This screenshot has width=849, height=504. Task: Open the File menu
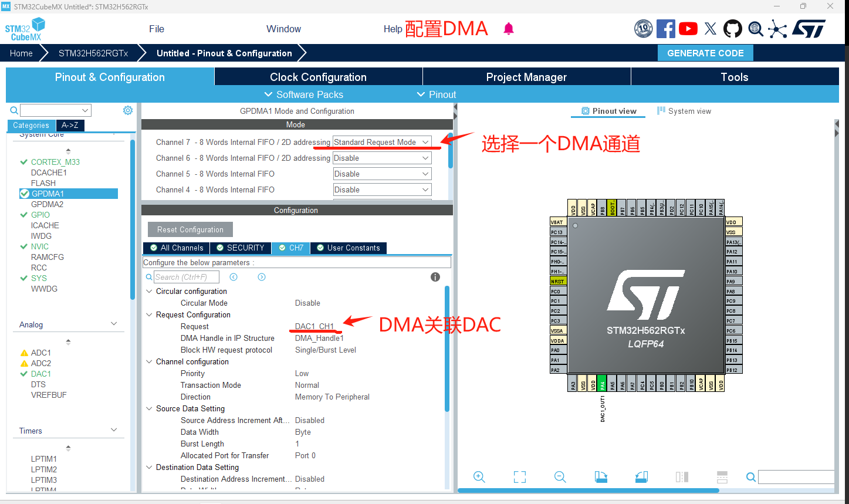157,29
